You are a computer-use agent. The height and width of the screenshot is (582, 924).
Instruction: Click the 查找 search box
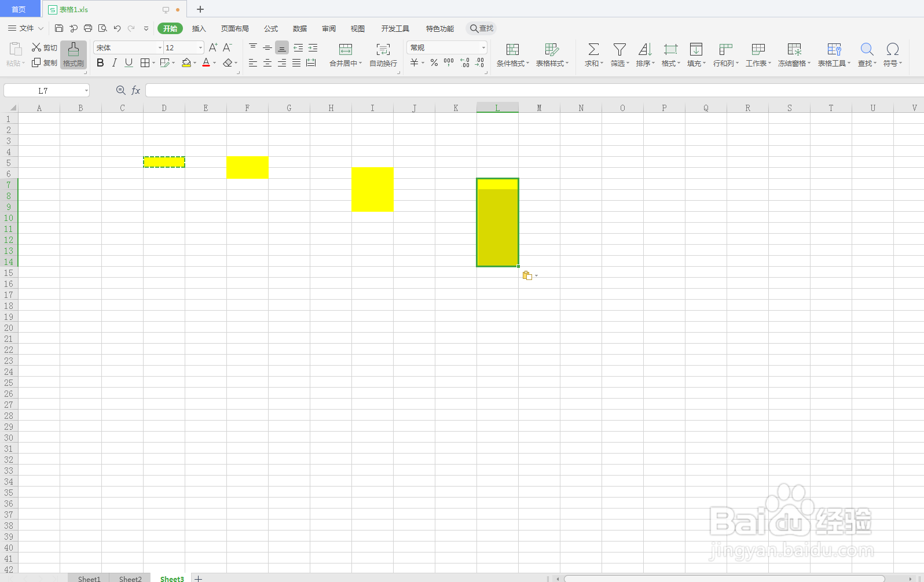[x=482, y=28]
